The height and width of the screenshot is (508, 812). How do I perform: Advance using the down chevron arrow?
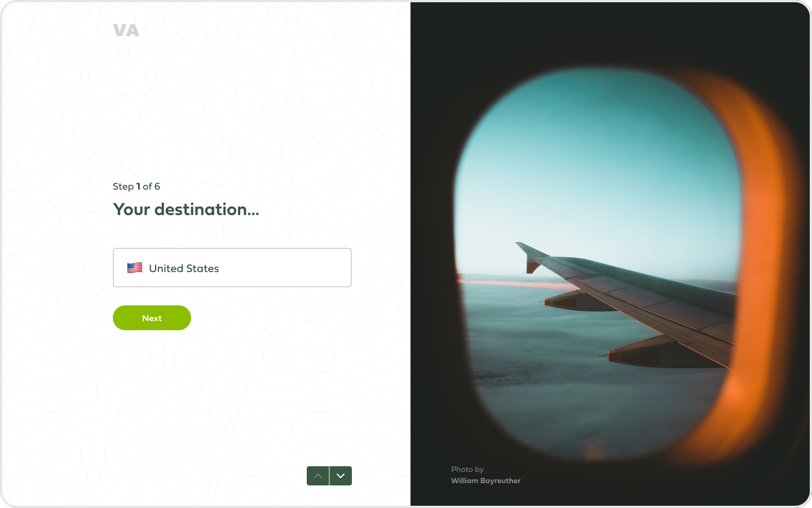click(x=341, y=476)
